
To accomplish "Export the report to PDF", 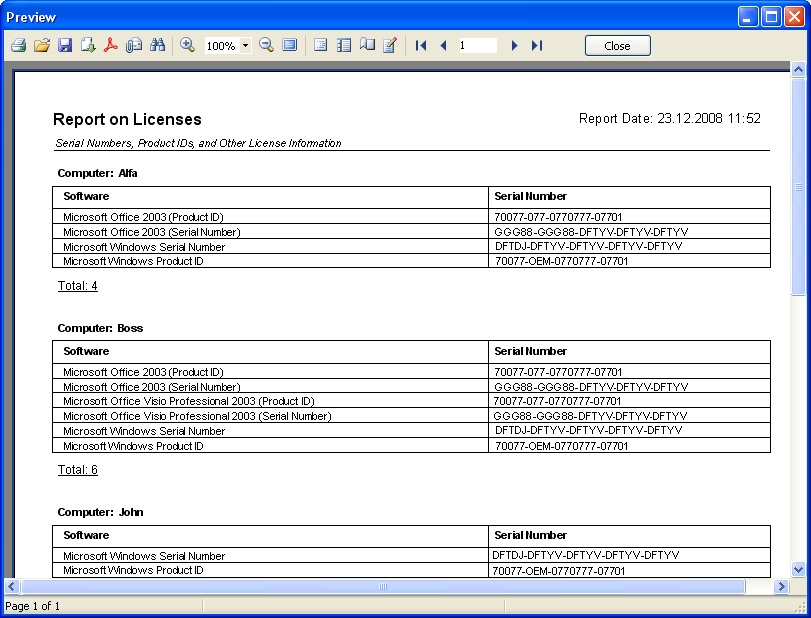I will coord(111,46).
